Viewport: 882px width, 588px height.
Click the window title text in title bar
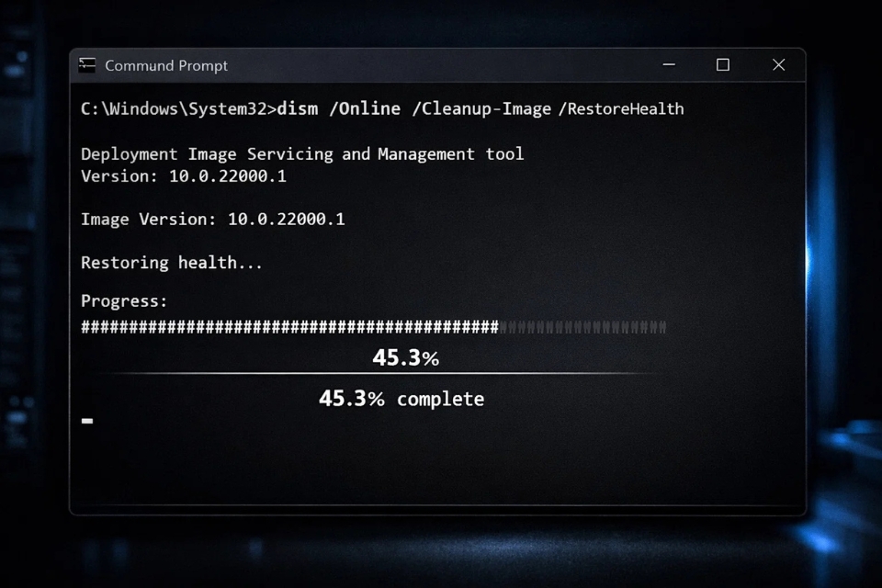point(166,66)
